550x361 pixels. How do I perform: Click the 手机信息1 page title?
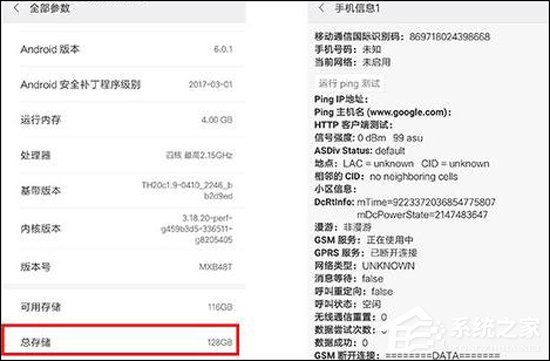[357, 8]
